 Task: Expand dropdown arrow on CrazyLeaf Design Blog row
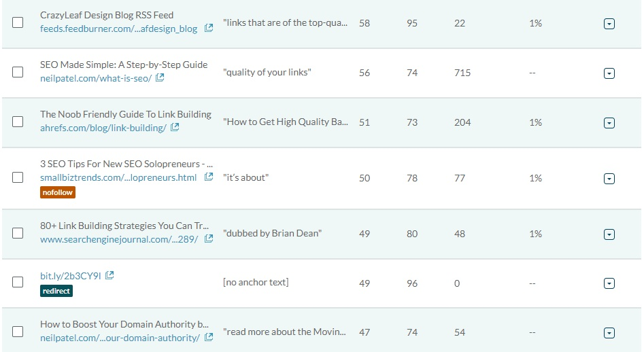(x=609, y=24)
